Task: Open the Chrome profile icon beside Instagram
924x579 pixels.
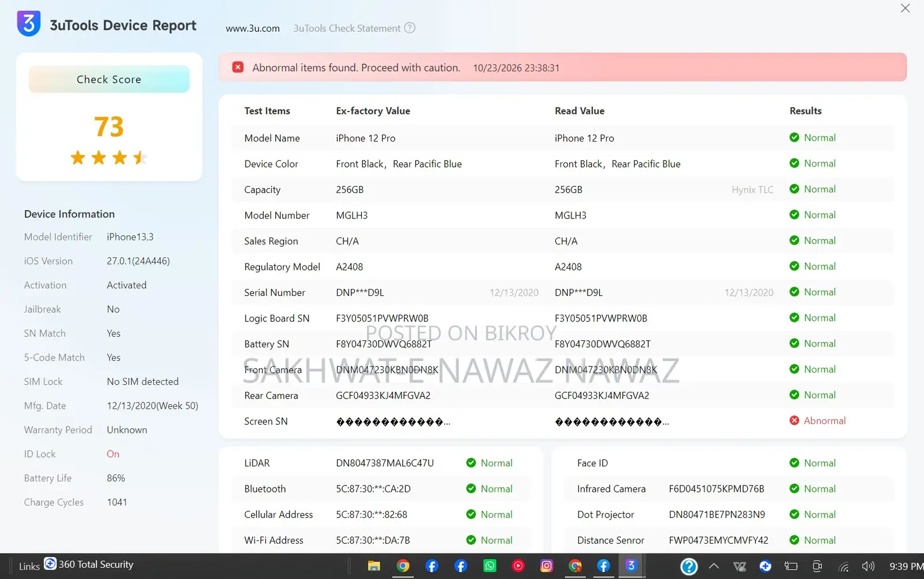Action: pos(575,566)
